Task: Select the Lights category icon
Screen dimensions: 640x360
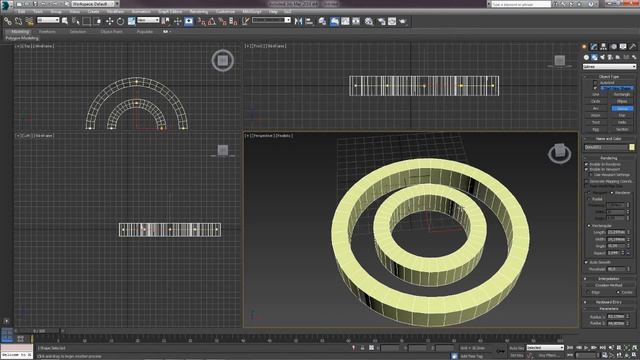Action: click(x=602, y=58)
